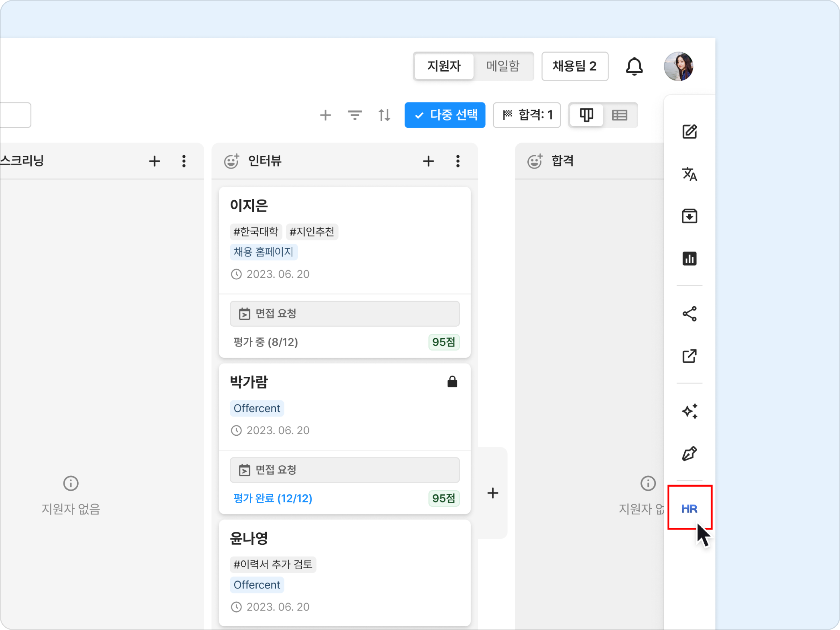This screenshot has width=840, height=630.
Task: Switch to the 메일함 tab
Action: coord(502,66)
